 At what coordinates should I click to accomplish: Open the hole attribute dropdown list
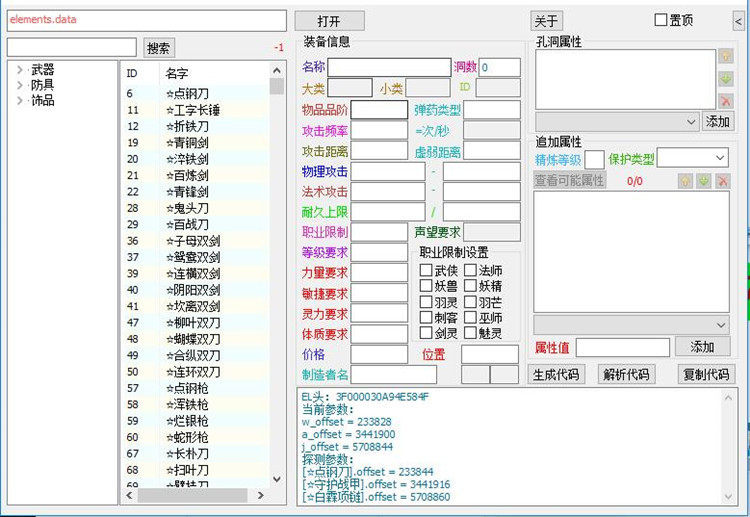617,122
